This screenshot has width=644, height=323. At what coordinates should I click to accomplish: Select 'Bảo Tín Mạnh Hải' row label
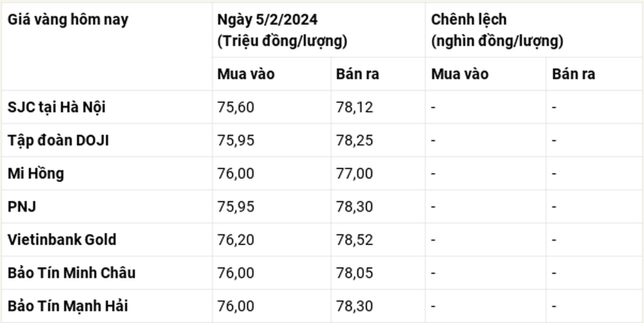[68, 306]
